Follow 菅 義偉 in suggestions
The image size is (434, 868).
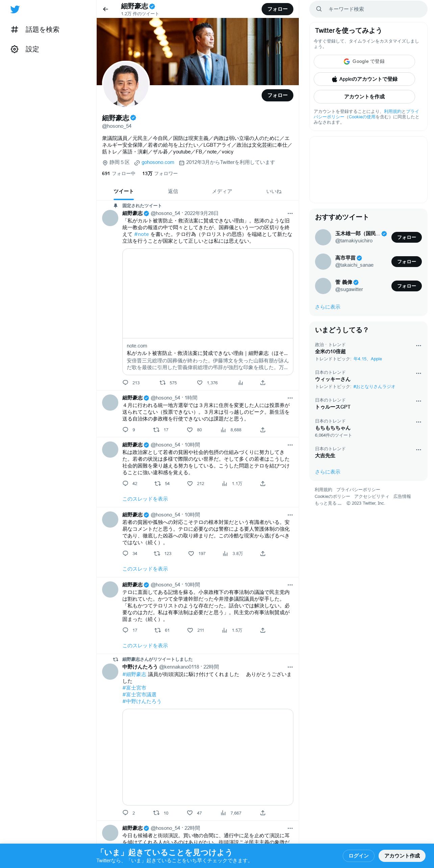click(406, 286)
